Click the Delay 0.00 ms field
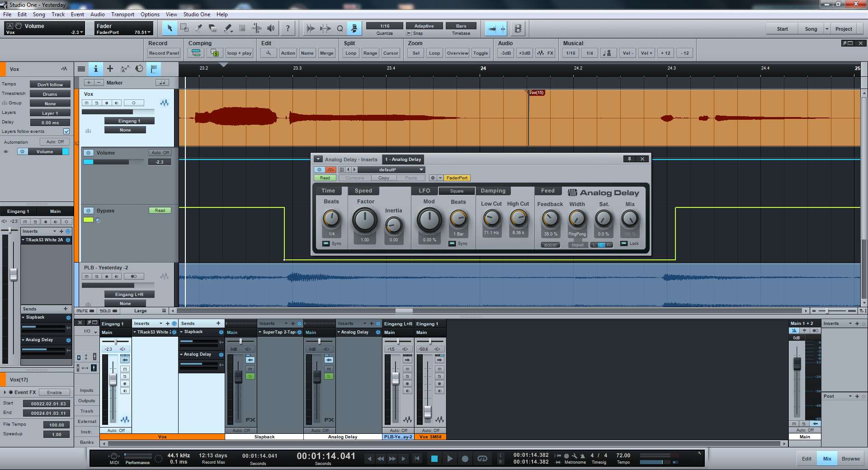The width and height of the screenshot is (868, 470). click(50, 122)
